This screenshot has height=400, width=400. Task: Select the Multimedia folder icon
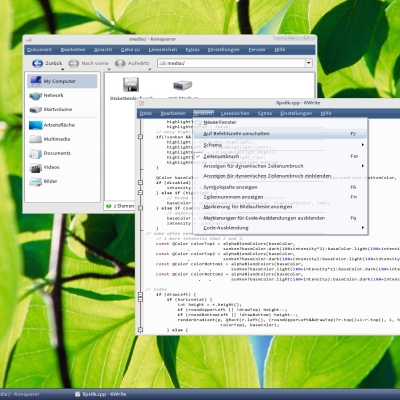[x=35, y=139]
